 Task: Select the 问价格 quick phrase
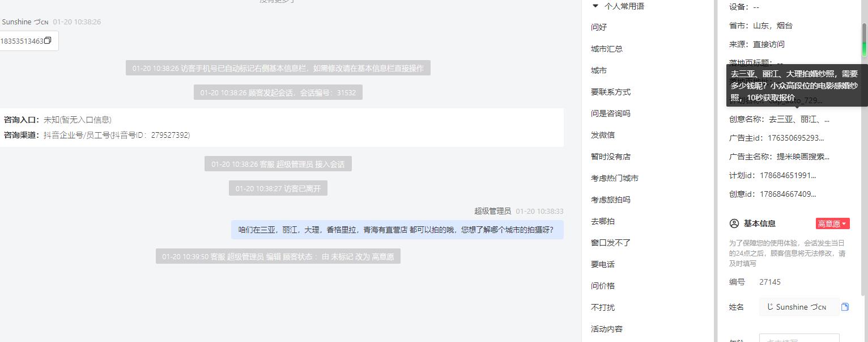click(x=603, y=286)
